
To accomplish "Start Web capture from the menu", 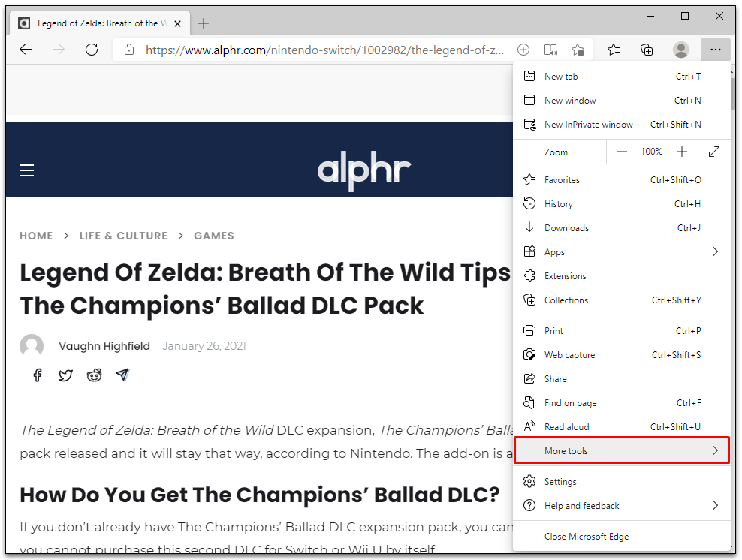I will (622, 355).
